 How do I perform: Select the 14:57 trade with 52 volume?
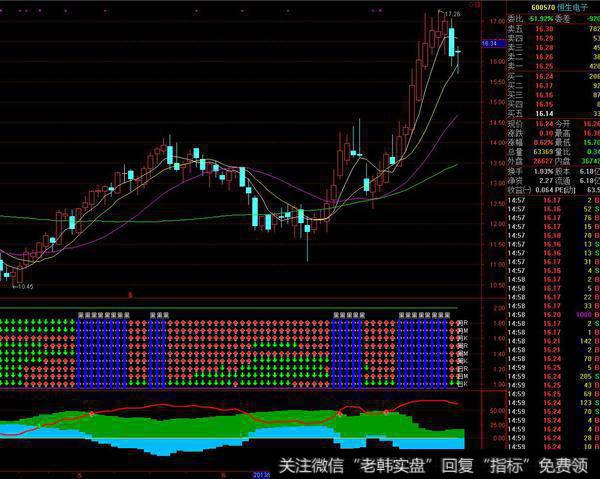[x=553, y=209]
